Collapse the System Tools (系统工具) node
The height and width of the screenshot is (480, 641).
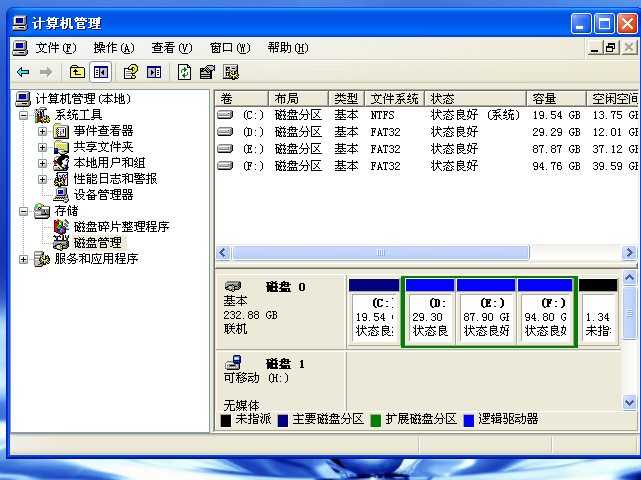(x=24, y=115)
